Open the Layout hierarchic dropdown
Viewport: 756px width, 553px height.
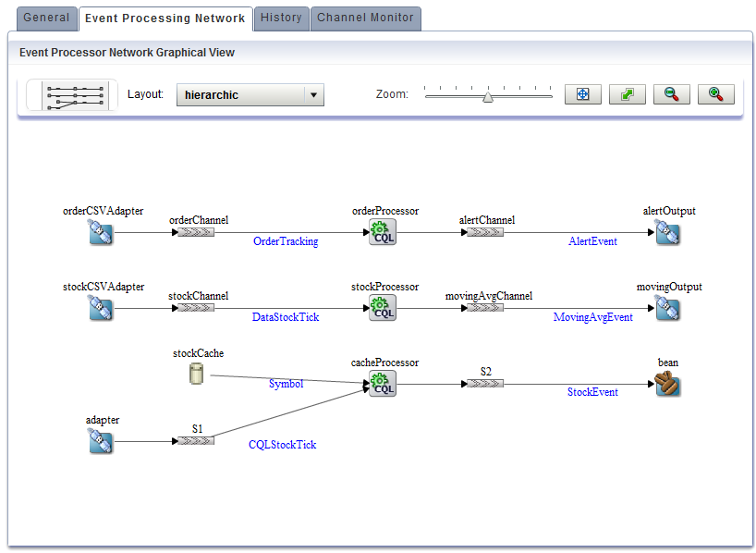tap(250, 94)
